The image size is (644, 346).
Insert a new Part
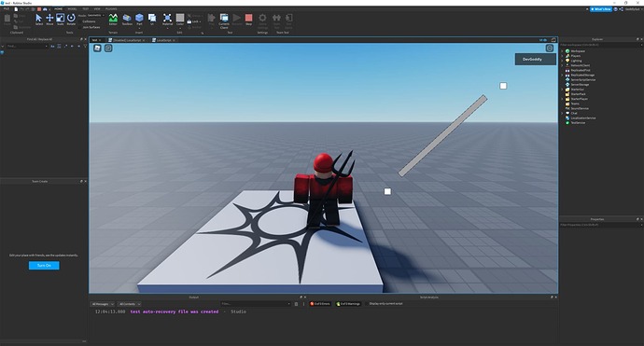(x=140, y=20)
